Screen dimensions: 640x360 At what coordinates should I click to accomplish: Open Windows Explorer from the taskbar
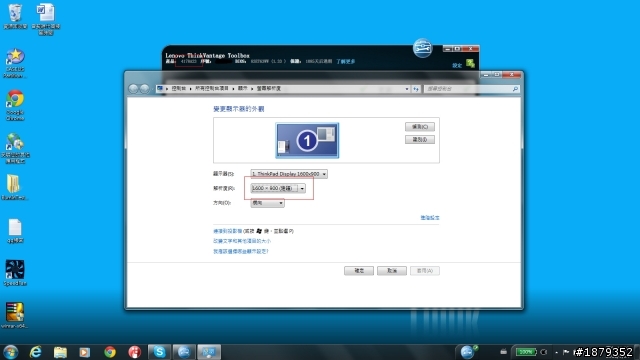[60, 352]
